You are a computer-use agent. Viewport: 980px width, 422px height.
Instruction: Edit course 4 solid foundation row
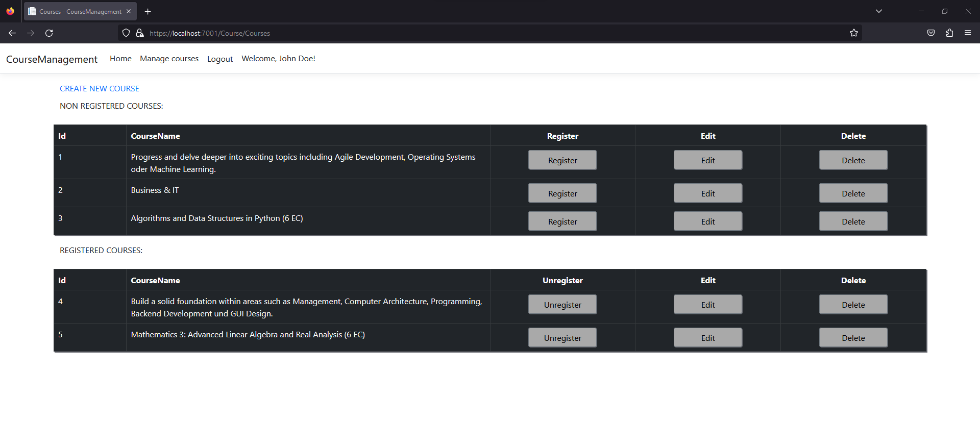(x=708, y=305)
